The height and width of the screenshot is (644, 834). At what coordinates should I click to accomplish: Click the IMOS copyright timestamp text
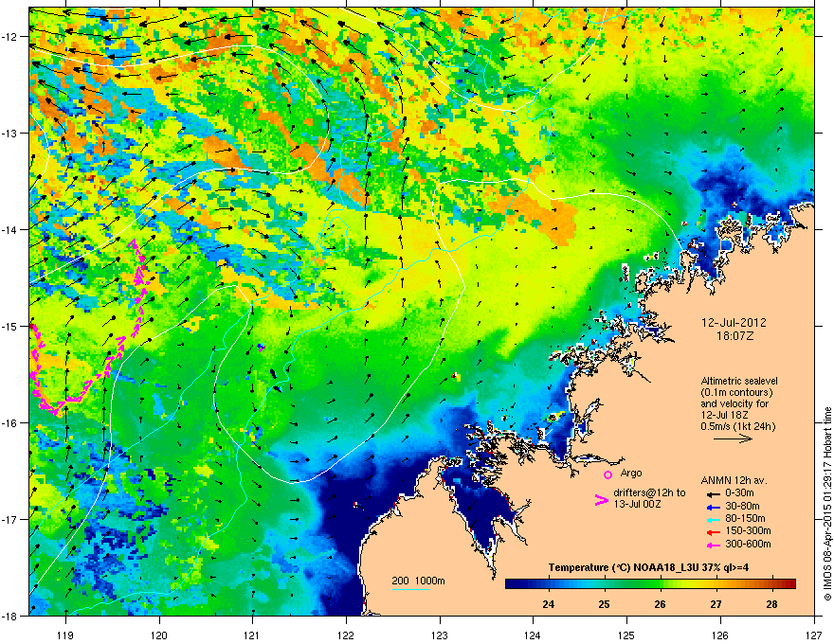pyautogui.click(x=827, y=504)
